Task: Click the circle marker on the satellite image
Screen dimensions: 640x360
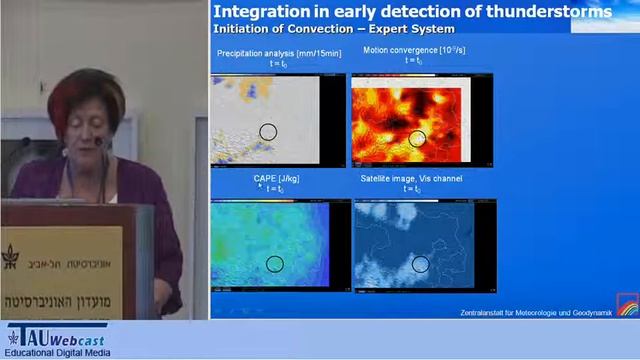Action: [x=420, y=264]
